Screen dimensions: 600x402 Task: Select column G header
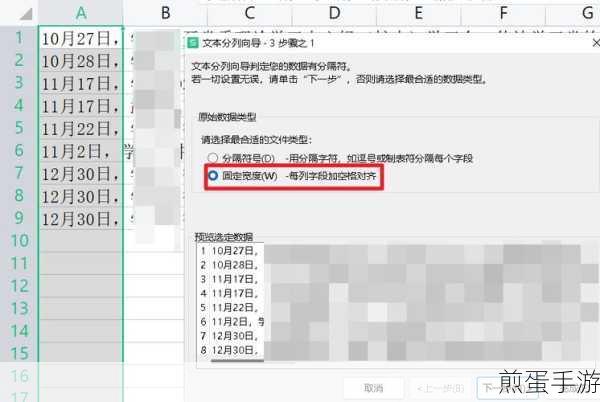click(x=573, y=13)
